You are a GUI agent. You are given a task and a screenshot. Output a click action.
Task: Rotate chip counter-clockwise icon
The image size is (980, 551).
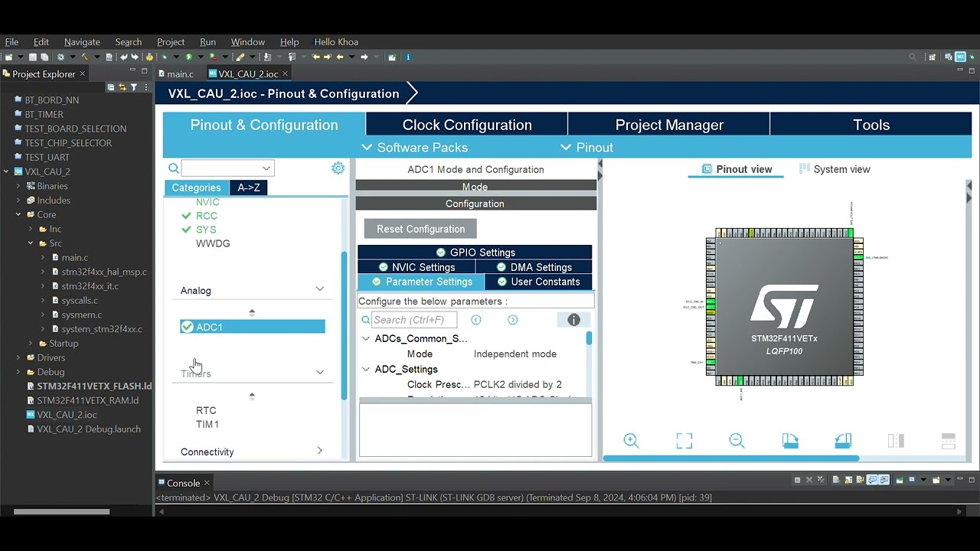843,440
